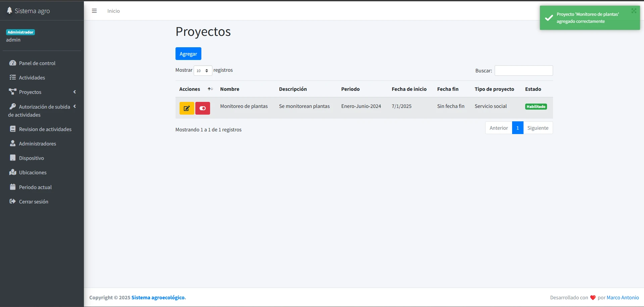644x307 pixels.
Task: Open Ubicaciones menu item
Action: coord(42,172)
